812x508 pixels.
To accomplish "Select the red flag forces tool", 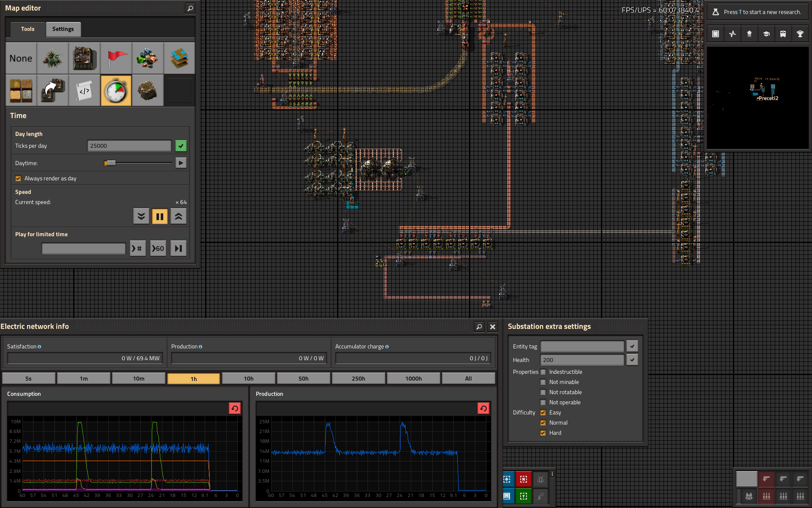I will [x=116, y=58].
